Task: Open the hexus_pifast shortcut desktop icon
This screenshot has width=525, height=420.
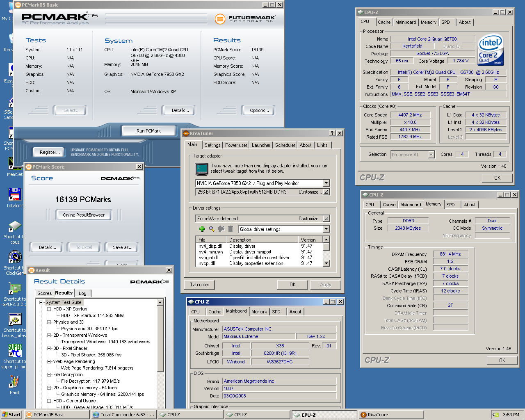Action: (x=15, y=320)
